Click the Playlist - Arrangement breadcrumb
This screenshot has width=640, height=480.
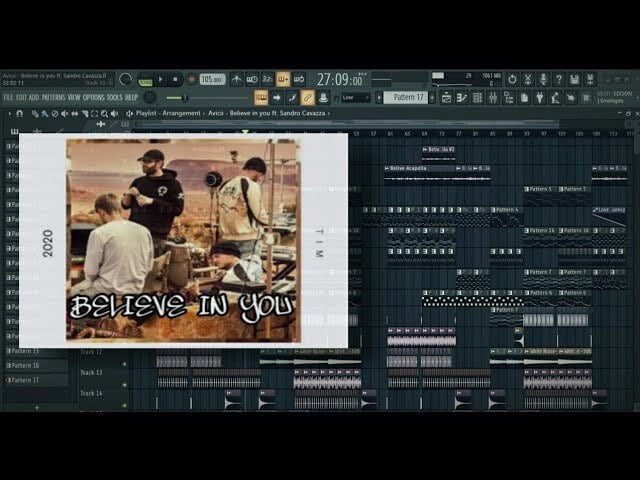click(x=168, y=113)
